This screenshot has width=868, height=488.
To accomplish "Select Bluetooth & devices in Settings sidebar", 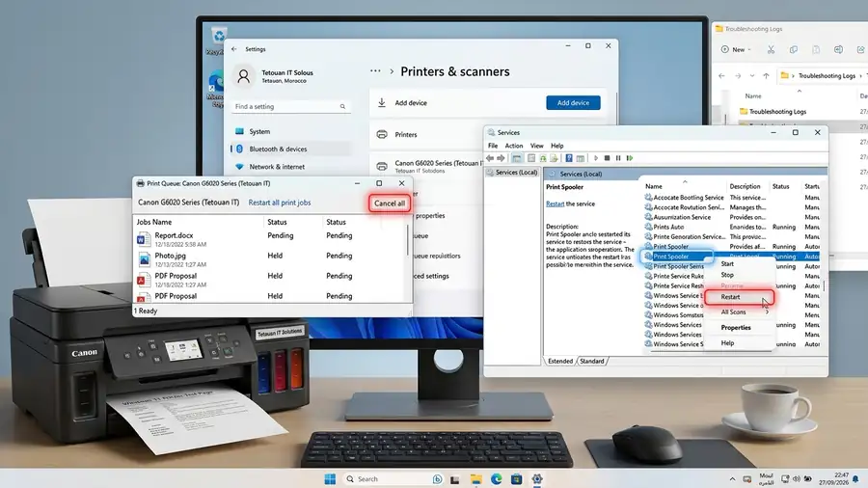I will 290,149.
